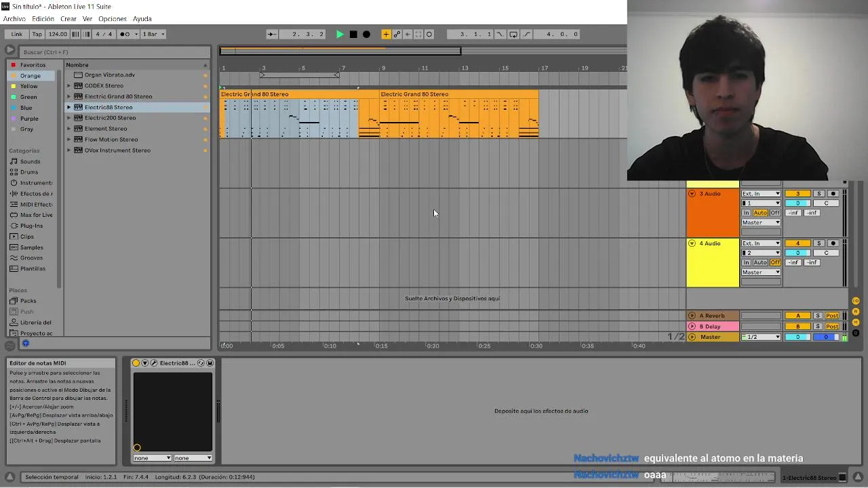This screenshot has height=488, width=868.
Task: Open the Instruments category
Action: [x=32, y=183]
